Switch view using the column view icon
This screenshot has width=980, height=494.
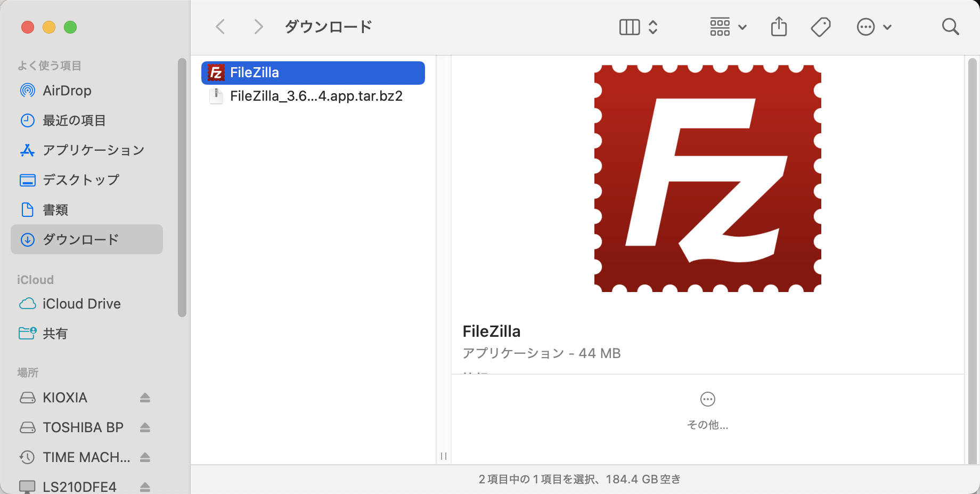630,26
